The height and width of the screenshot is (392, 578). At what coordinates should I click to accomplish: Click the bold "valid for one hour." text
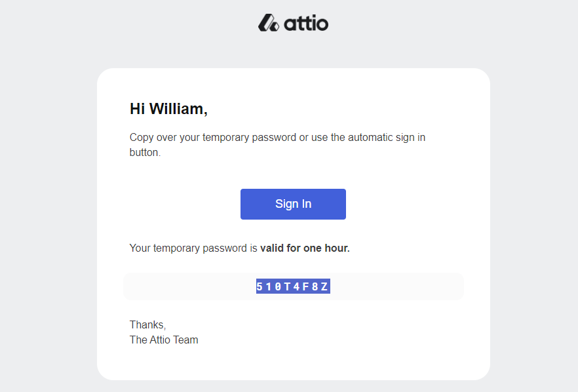tap(305, 248)
